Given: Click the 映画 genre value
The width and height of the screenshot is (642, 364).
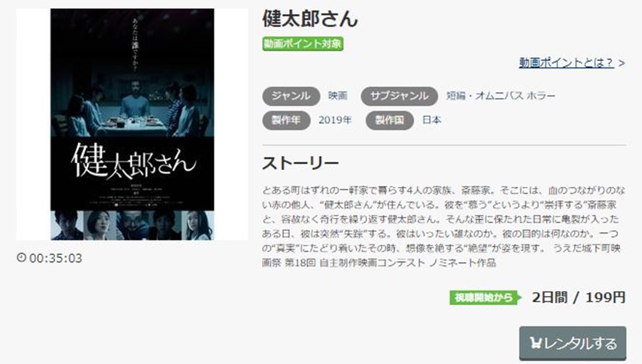Looking at the screenshot, I should coord(338,96).
